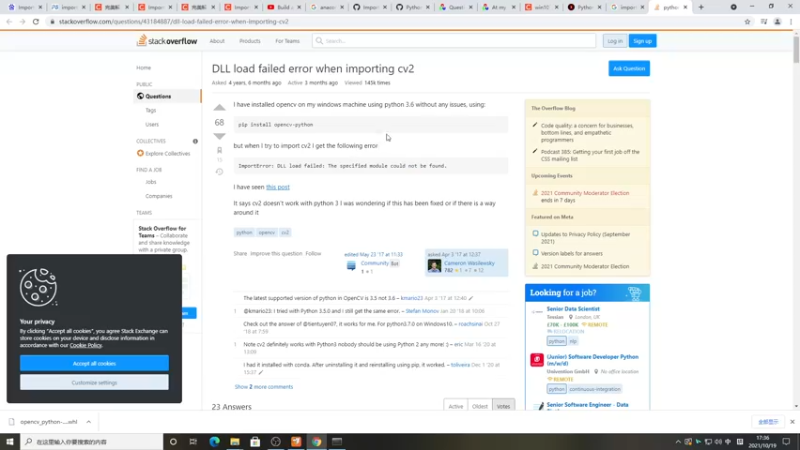Click the opencv tag
This screenshot has width=800, height=450.
click(x=266, y=232)
